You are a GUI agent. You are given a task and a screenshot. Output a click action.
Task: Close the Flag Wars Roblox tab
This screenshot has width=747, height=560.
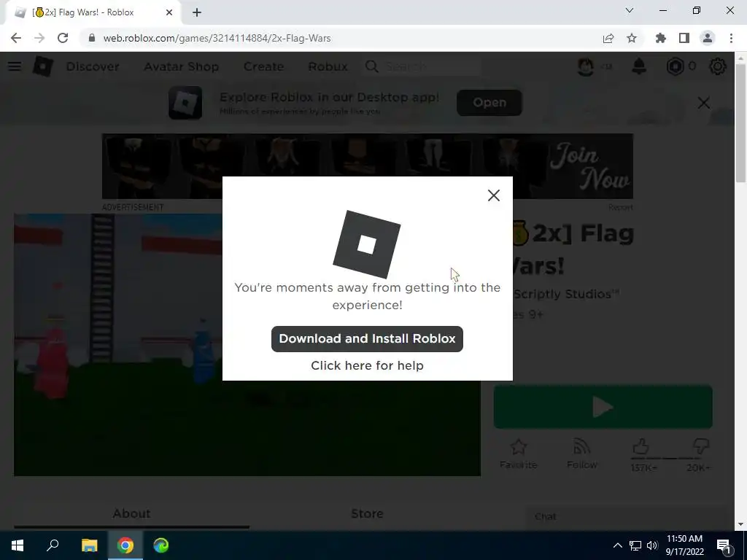[x=169, y=12]
